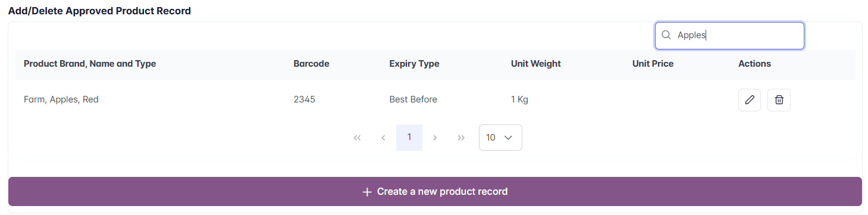
Task: Edit the Farm, Apples, Red record
Action: (749, 100)
